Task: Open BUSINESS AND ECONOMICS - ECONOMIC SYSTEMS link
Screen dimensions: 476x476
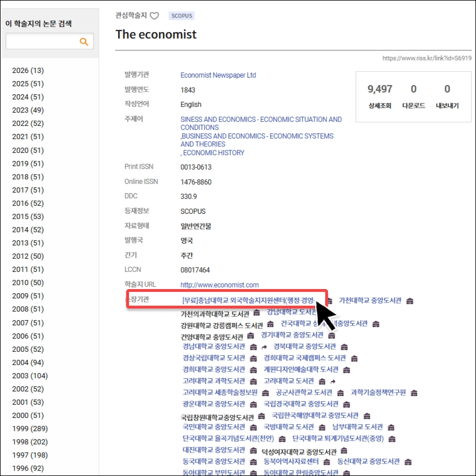Action: 257,140
